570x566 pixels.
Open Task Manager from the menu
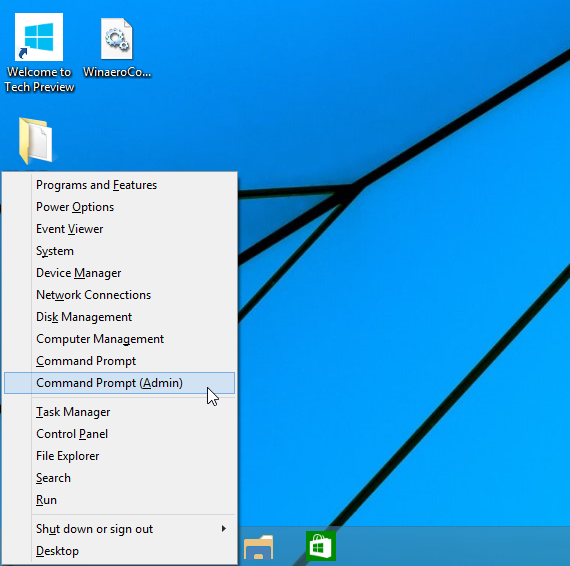[x=119, y=412]
